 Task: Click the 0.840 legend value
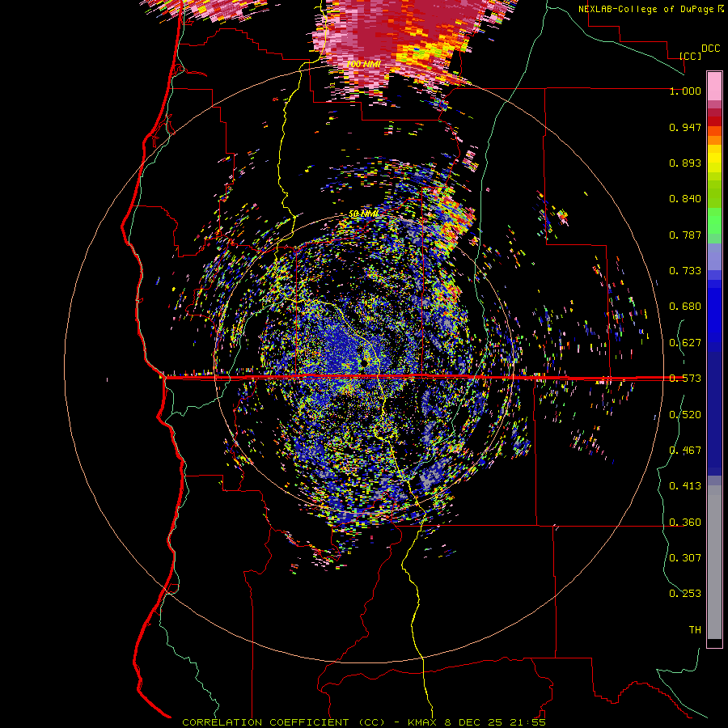pos(685,199)
